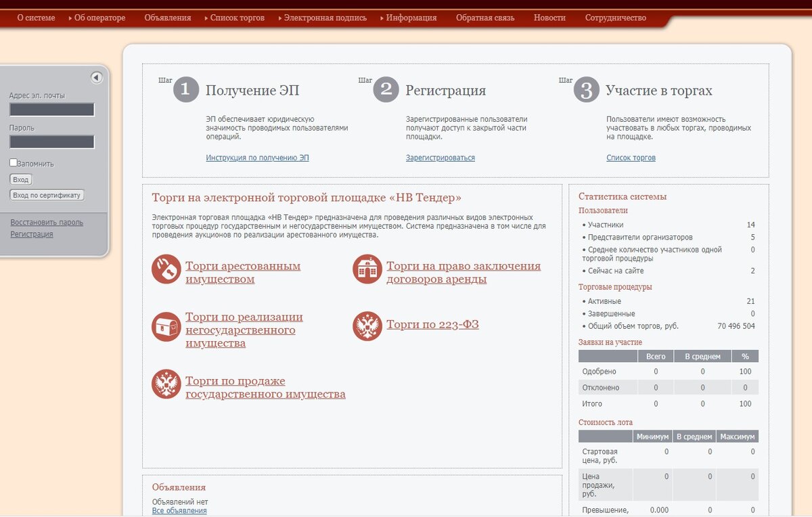Focus the Пароль input field
Screen dimensions: 812x517
click(x=51, y=141)
